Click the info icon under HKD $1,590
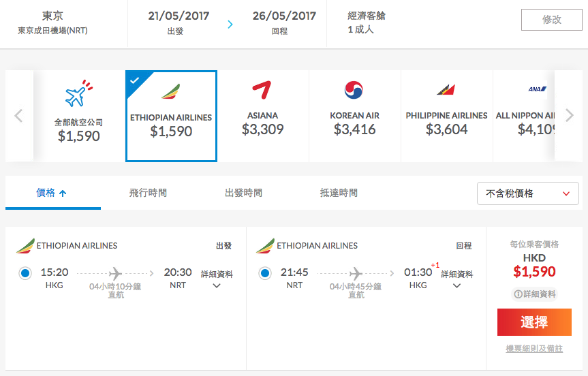This screenshot has width=588, height=376. coord(518,294)
